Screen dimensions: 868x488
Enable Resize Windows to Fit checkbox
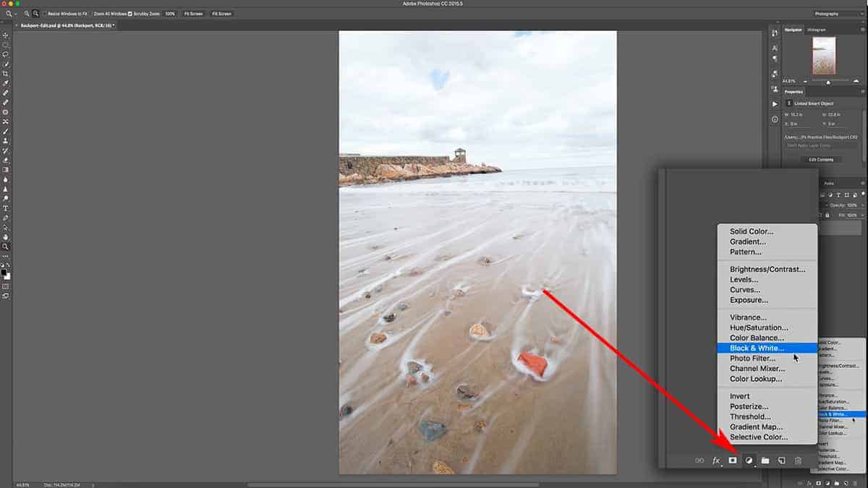(46, 14)
